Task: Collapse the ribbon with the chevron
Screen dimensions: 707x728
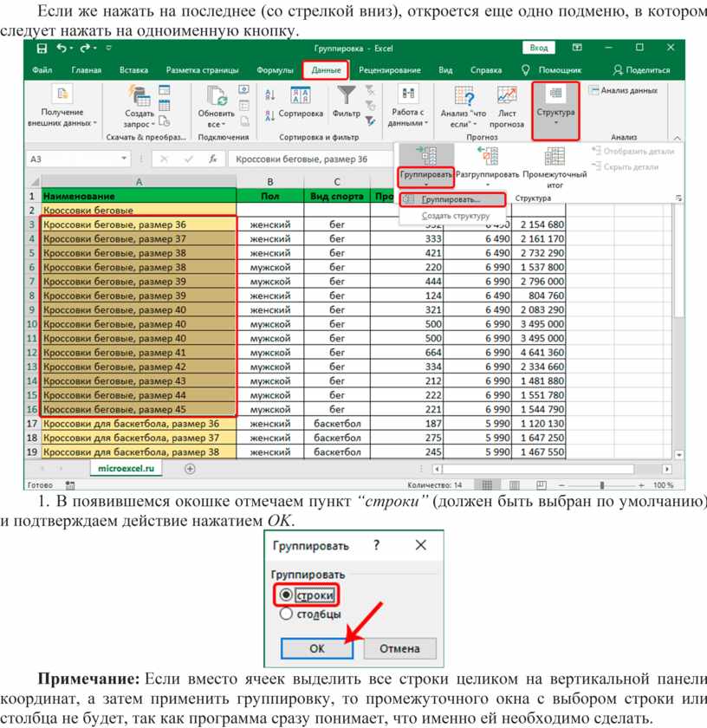Action: pyautogui.click(x=678, y=138)
